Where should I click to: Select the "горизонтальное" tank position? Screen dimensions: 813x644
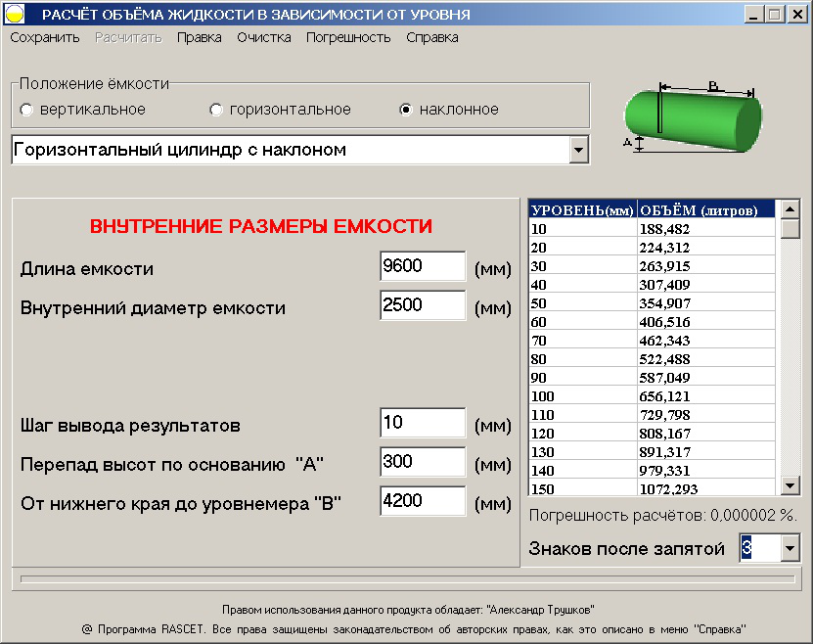click(x=217, y=111)
